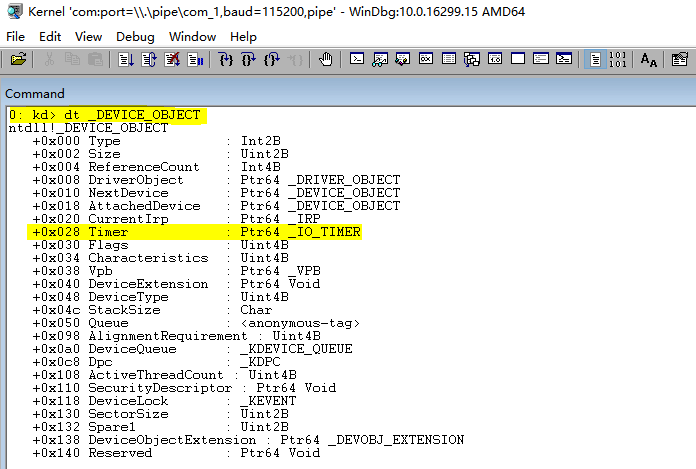Click the DeviceObjectExtension _DEVOBJ_EXTENSION row

[x=248, y=440]
